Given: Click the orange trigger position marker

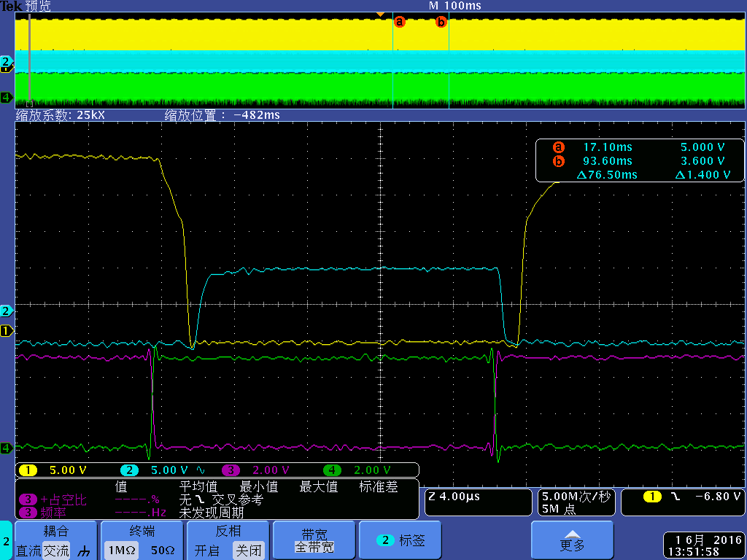Looking at the screenshot, I should click(380, 15).
